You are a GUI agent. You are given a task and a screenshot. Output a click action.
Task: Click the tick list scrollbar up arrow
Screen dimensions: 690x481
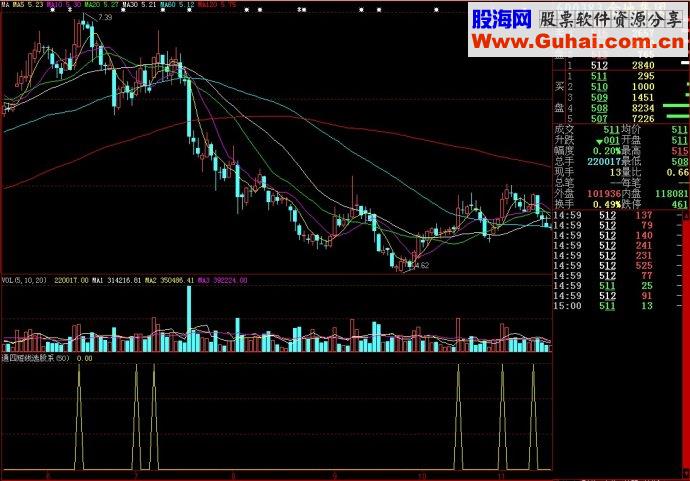[x=686, y=216]
